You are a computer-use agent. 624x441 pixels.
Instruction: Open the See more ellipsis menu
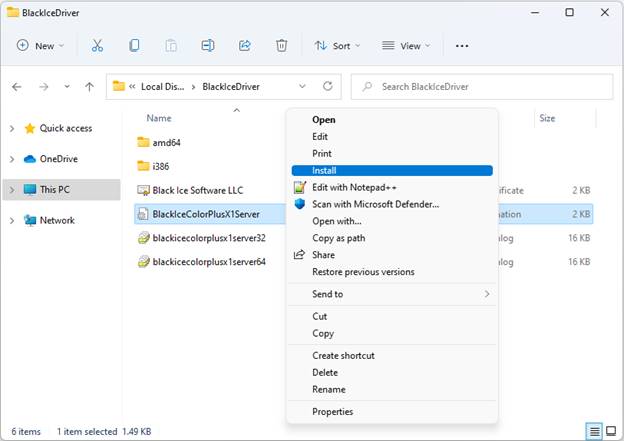462,46
